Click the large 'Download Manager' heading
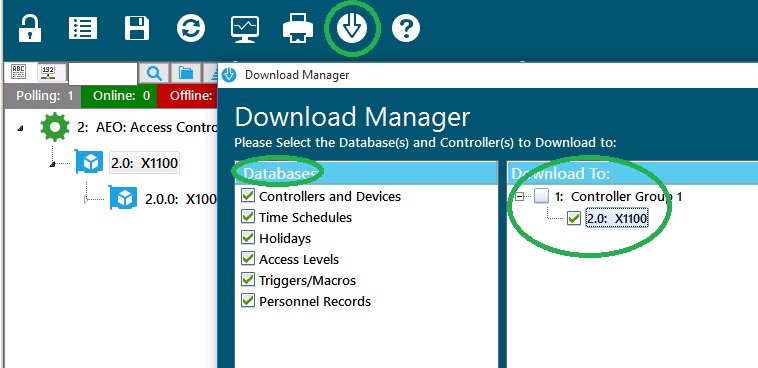The width and height of the screenshot is (758, 368). pyautogui.click(x=352, y=117)
